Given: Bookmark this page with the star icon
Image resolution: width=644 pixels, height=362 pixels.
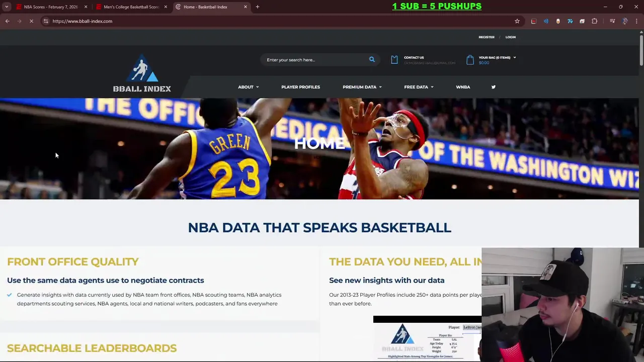Looking at the screenshot, I should click(517, 21).
